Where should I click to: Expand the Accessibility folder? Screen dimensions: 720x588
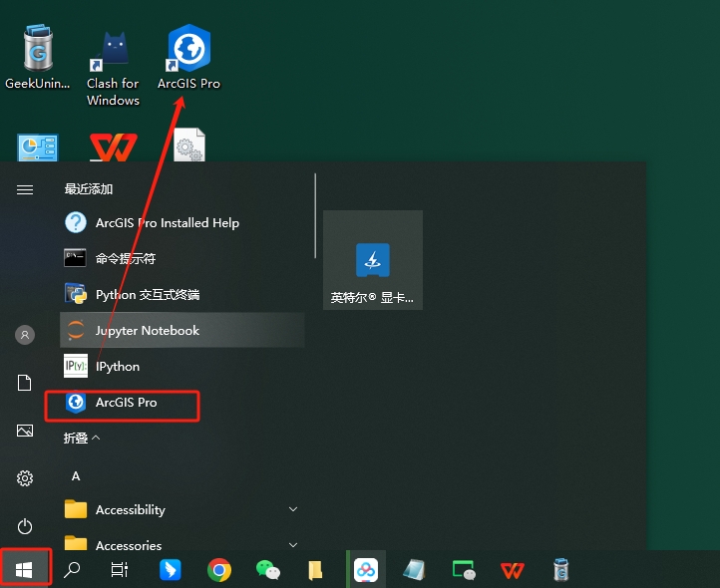[182, 509]
